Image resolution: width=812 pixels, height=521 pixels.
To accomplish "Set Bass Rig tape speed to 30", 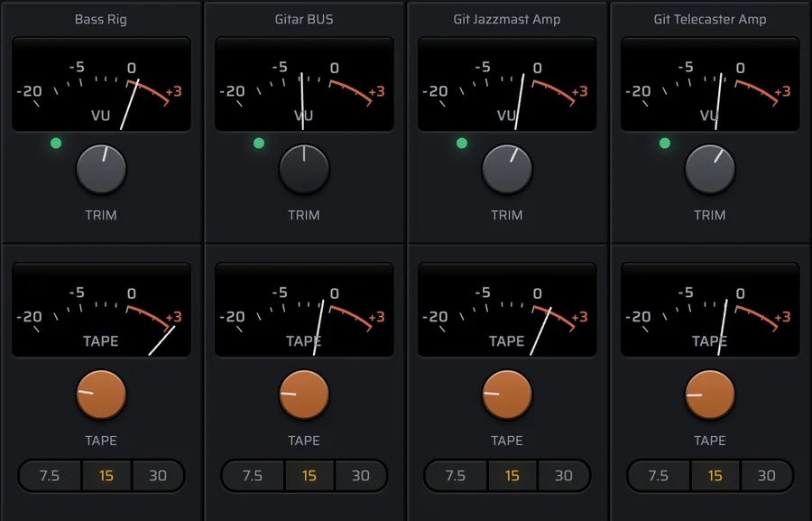I will [x=158, y=475].
